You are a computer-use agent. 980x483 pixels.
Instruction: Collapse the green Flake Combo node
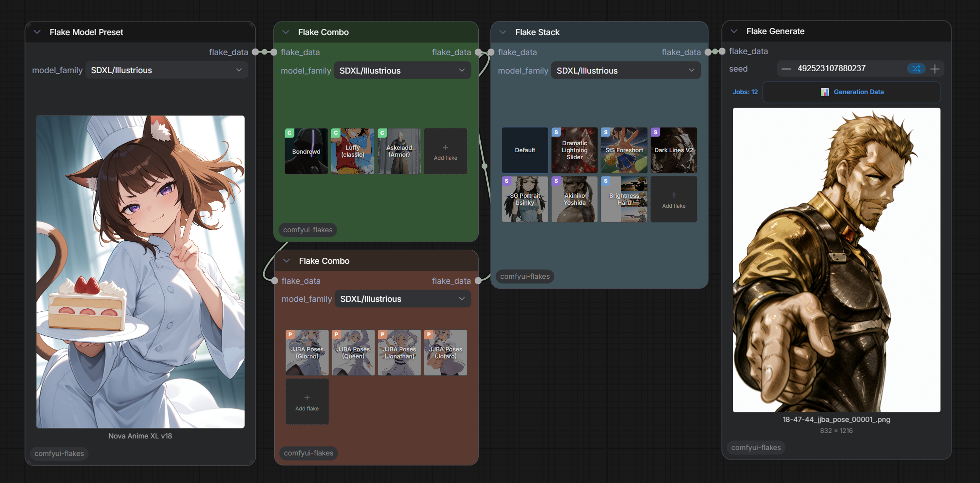286,32
